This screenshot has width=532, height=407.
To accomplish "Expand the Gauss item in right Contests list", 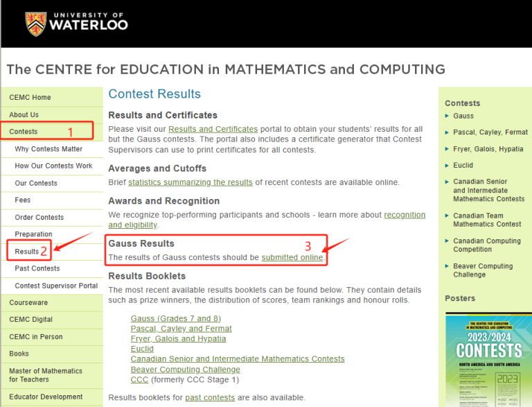I will coord(463,116).
